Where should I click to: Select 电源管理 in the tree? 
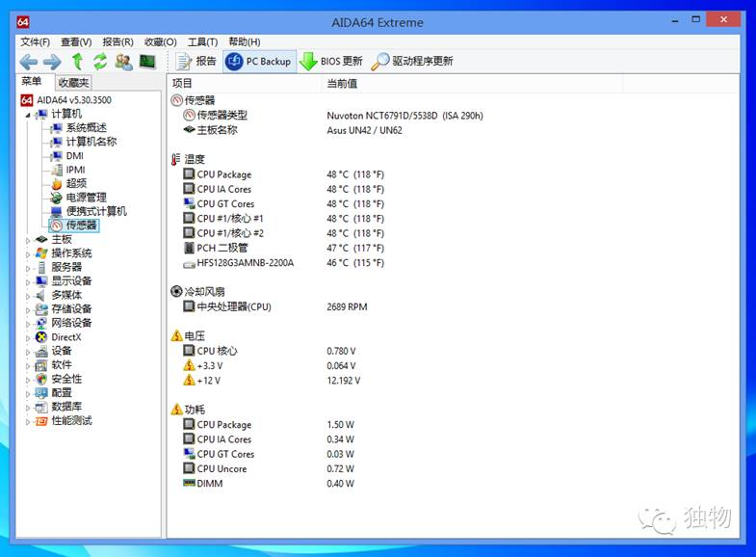click(x=86, y=198)
